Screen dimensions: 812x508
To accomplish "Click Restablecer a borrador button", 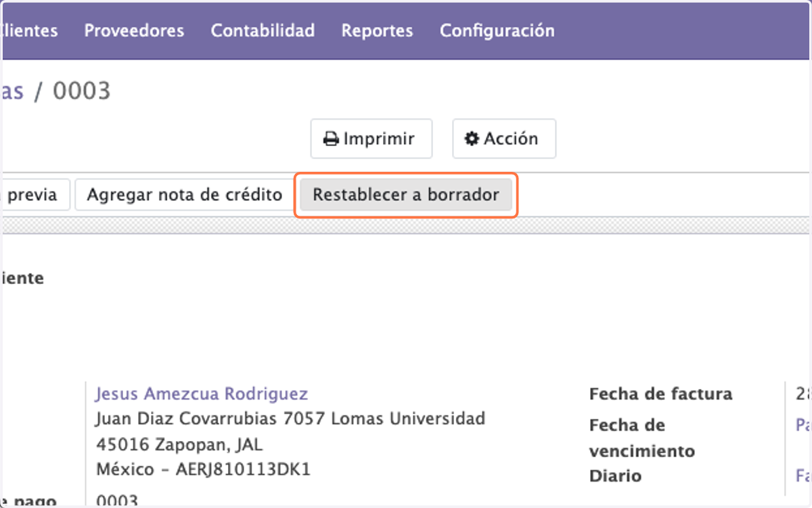I will [406, 195].
